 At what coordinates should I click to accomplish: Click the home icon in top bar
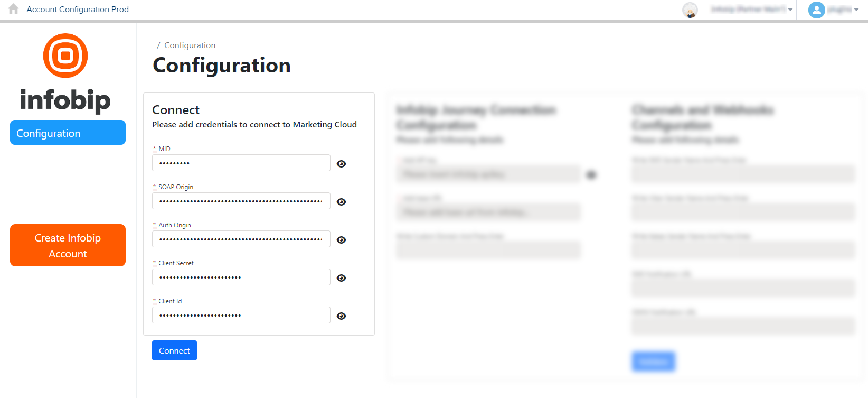pos(14,9)
